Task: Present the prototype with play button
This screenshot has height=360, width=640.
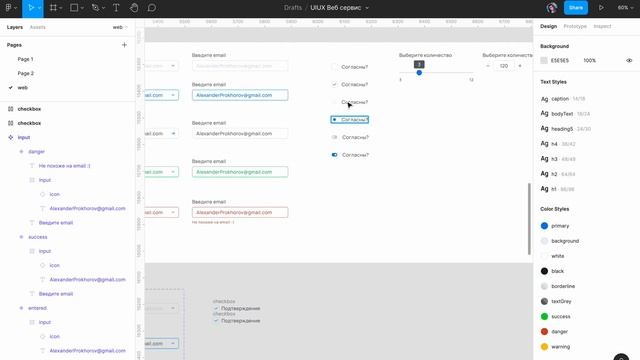Action: click(601, 8)
